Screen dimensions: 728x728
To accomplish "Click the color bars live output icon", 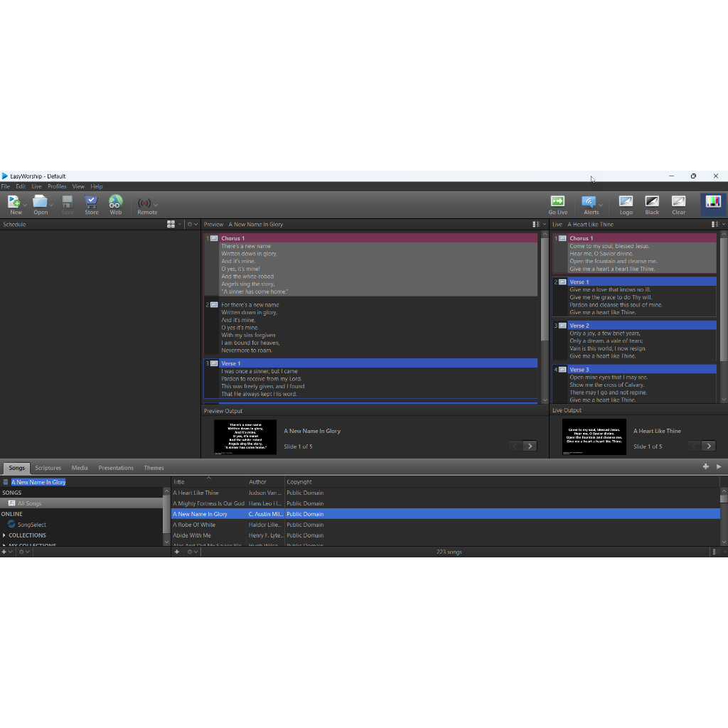I will coord(712,202).
